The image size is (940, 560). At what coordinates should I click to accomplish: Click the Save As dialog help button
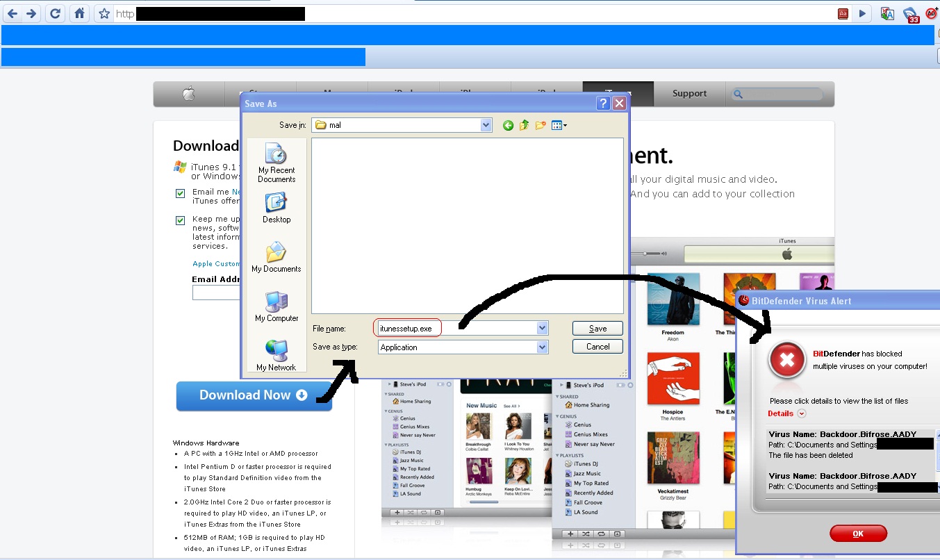(x=604, y=104)
